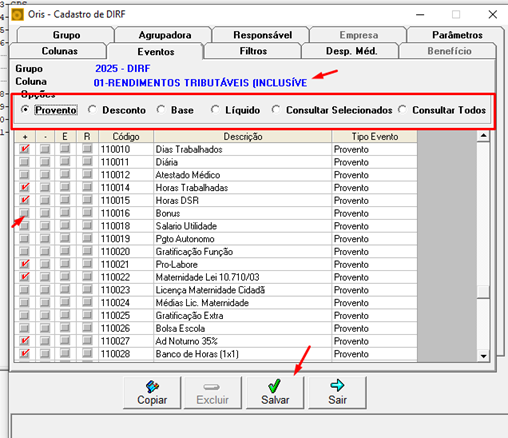Check the R box for Bonus
Screen dimensions: 508x438
pyautogui.click(x=87, y=213)
